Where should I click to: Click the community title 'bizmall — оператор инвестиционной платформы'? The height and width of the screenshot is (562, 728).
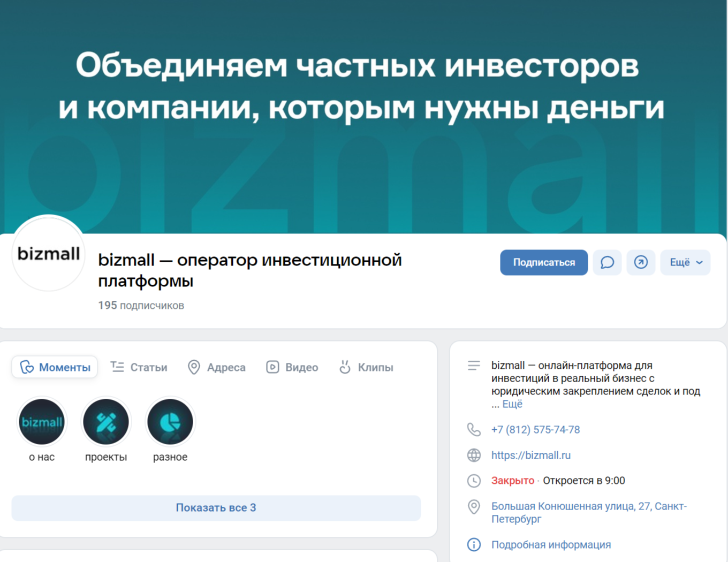250,270
